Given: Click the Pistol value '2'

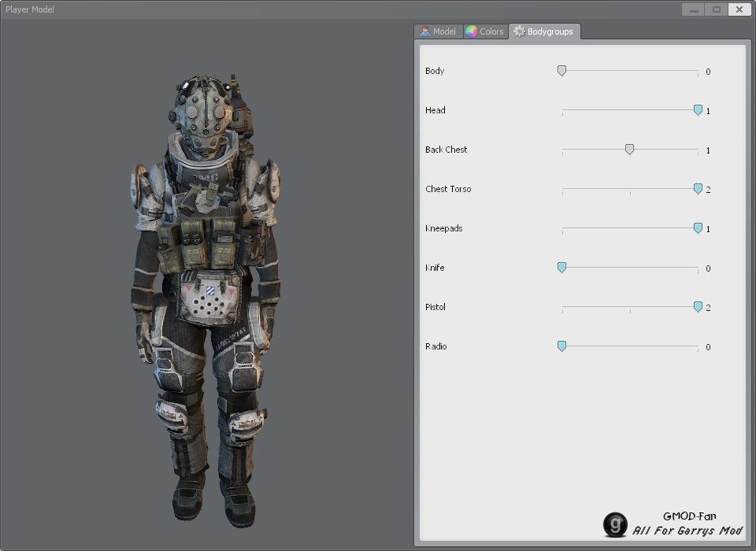Looking at the screenshot, I should [x=708, y=308].
